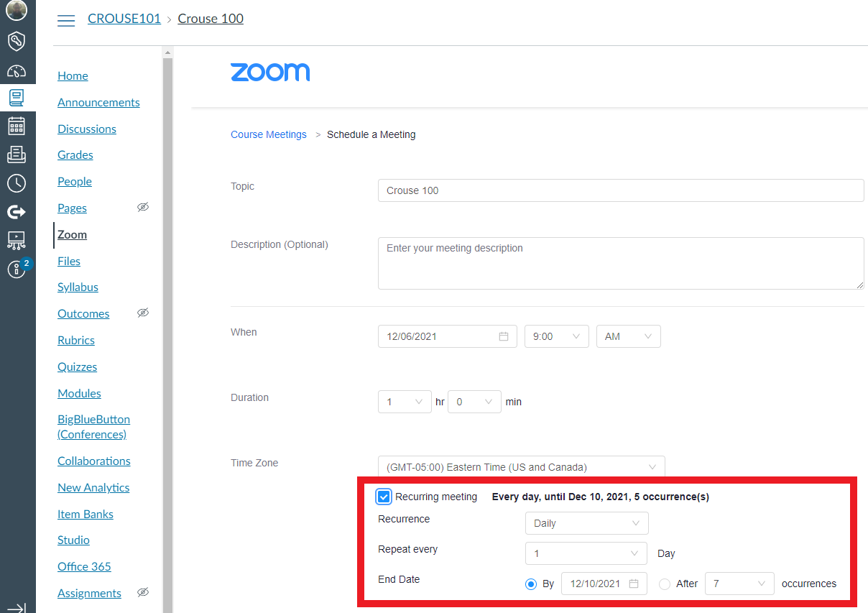Open Home in the course menu
The width and height of the screenshot is (868, 613).
pyautogui.click(x=73, y=75)
